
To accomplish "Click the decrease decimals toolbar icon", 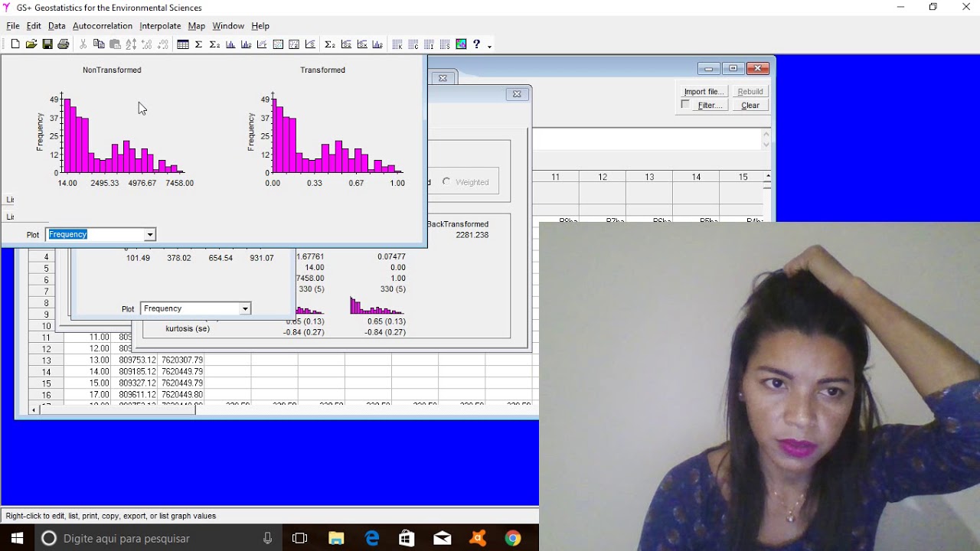I will pyautogui.click(x=163, y=44).
